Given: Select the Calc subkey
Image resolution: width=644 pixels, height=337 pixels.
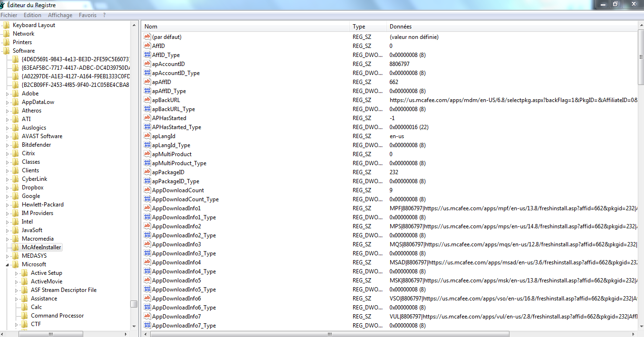Looking at the screenshot, I should [36, 307].
